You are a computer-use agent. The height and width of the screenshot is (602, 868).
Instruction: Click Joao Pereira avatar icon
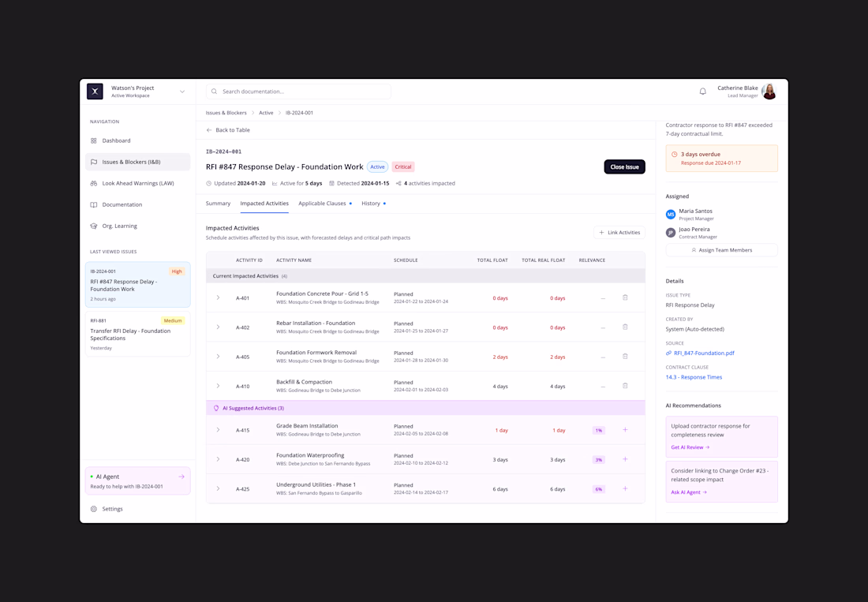[x=671, y=233]
